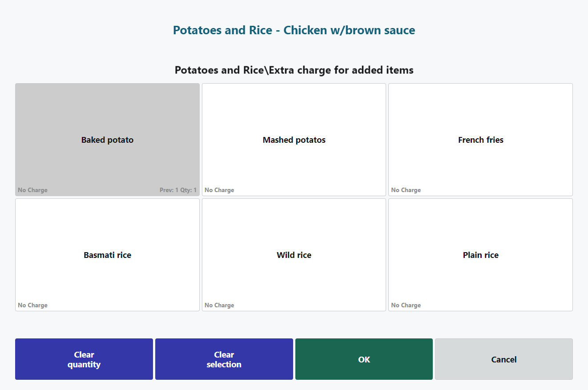Dismiss the dialog with Cancel
The image size is (588, 390).
click(x=503, y=359)
